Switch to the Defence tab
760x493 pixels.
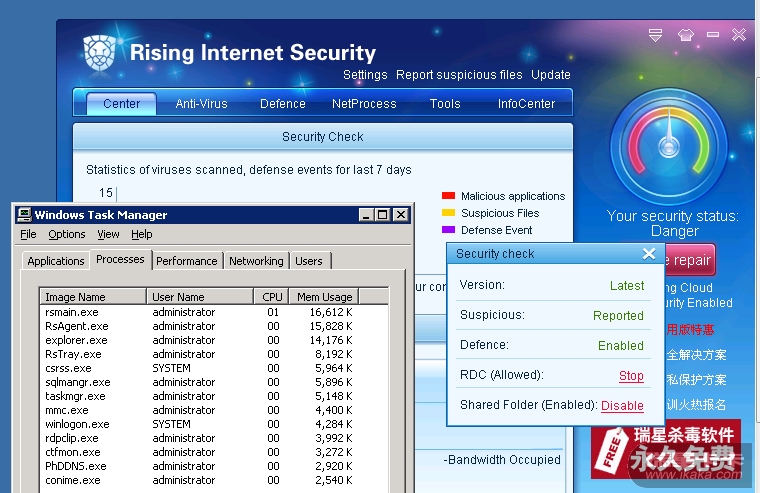point(283,103)
